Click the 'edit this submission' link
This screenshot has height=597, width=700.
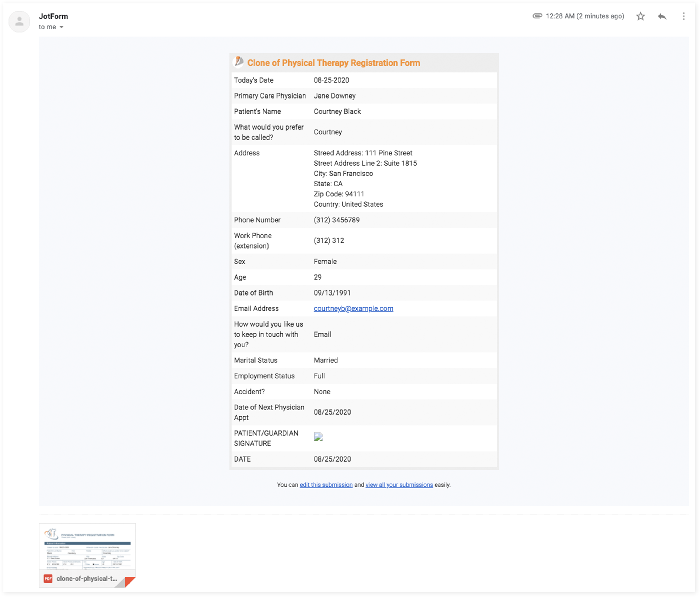(326, 485)
